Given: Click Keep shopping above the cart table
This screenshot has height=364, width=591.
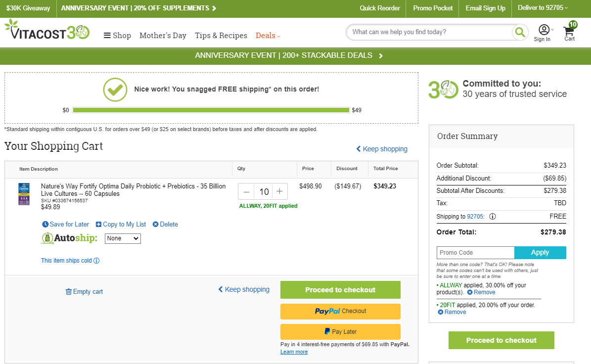Looking at the screenshot, I should 382,149.
